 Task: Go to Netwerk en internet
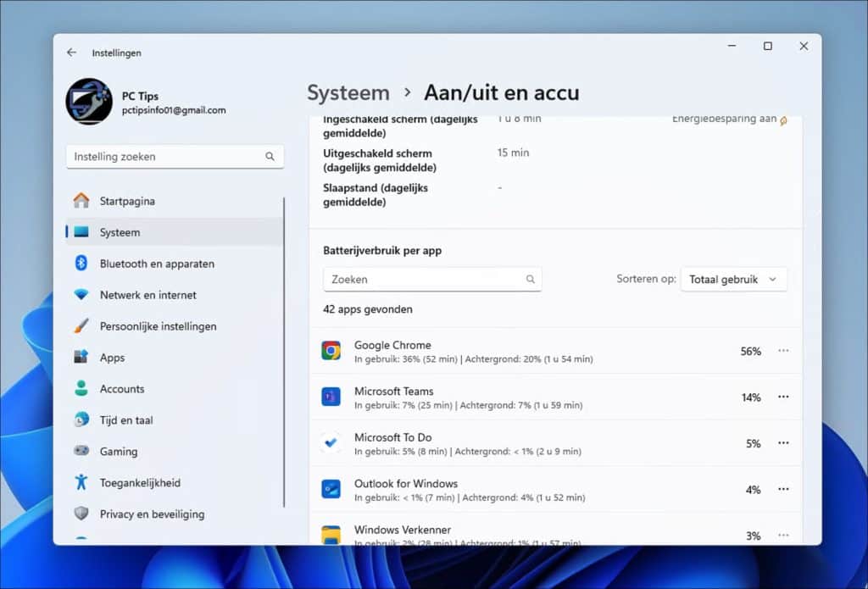tap(175, 295)
